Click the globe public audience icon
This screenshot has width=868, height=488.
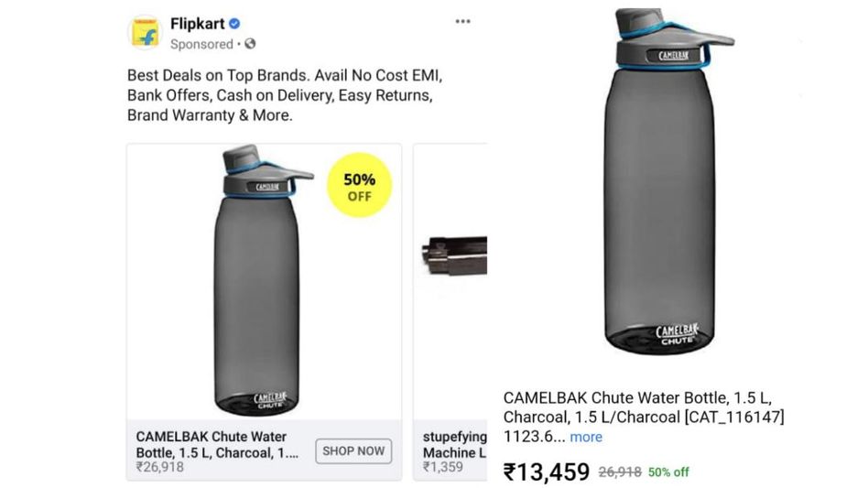[250, 44]
